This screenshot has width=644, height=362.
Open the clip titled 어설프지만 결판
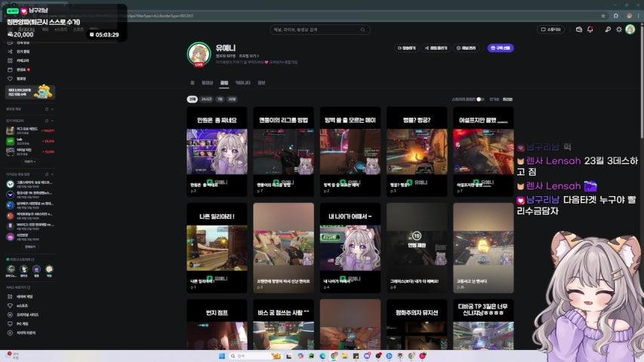(x=483, y=152)
